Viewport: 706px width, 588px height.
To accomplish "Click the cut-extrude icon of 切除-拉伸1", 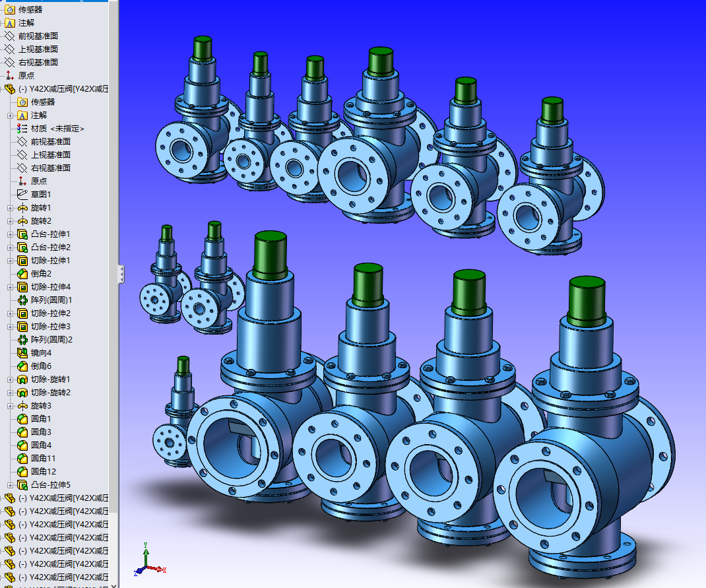I will (22, 261).
